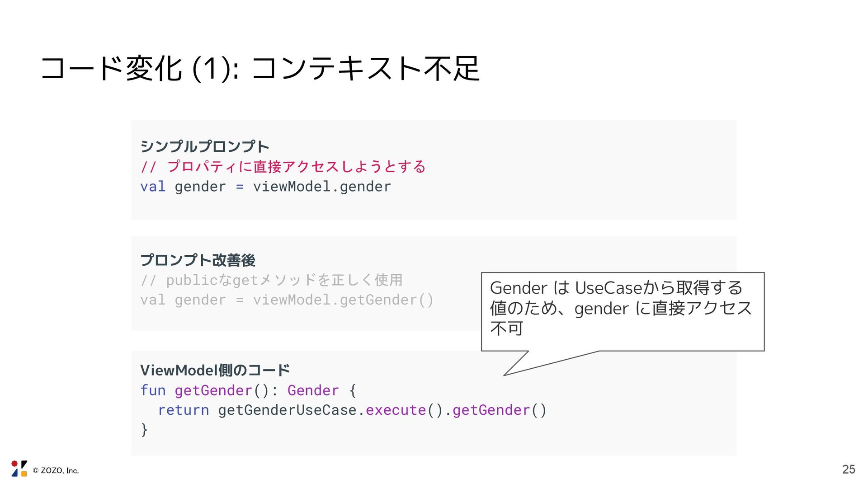Select the シンプルプロンプト heading
The width and height of the screenshot is (868, 488).
(204, 146)
